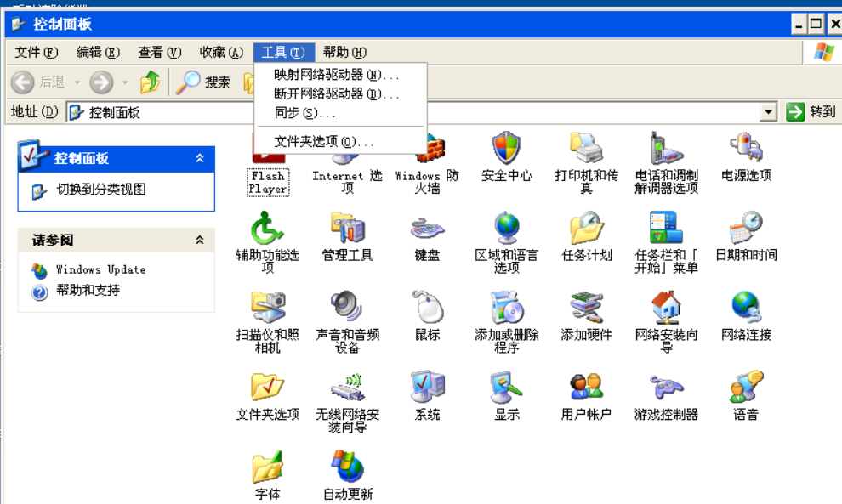Go up one folder level
Screen dimensions: 842x504
pos(151,82)
